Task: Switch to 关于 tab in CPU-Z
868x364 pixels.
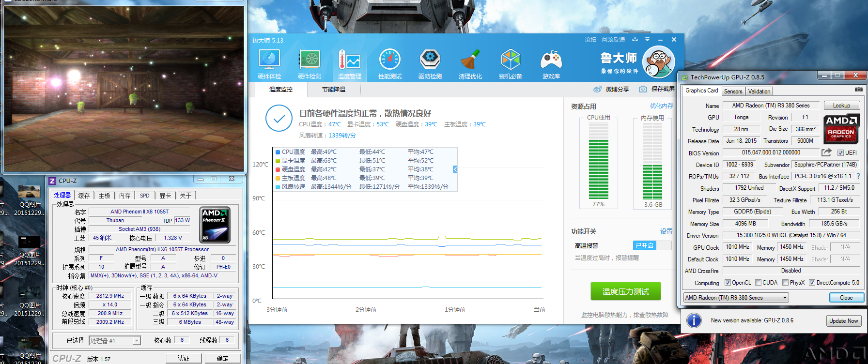Action: click(x=186, y=196)
